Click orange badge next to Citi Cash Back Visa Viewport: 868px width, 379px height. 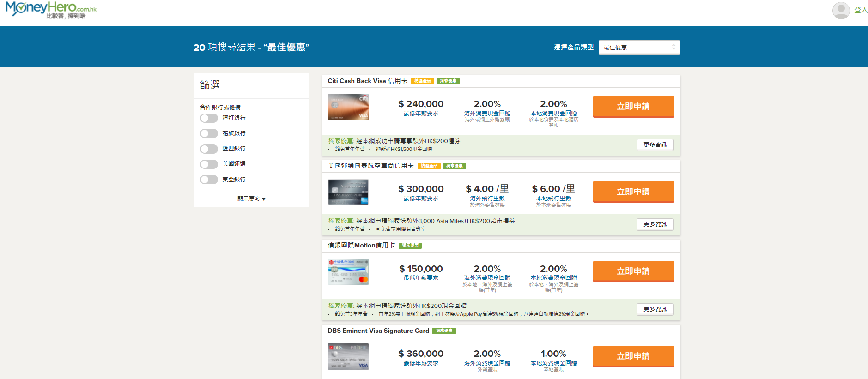pos(422,81)
